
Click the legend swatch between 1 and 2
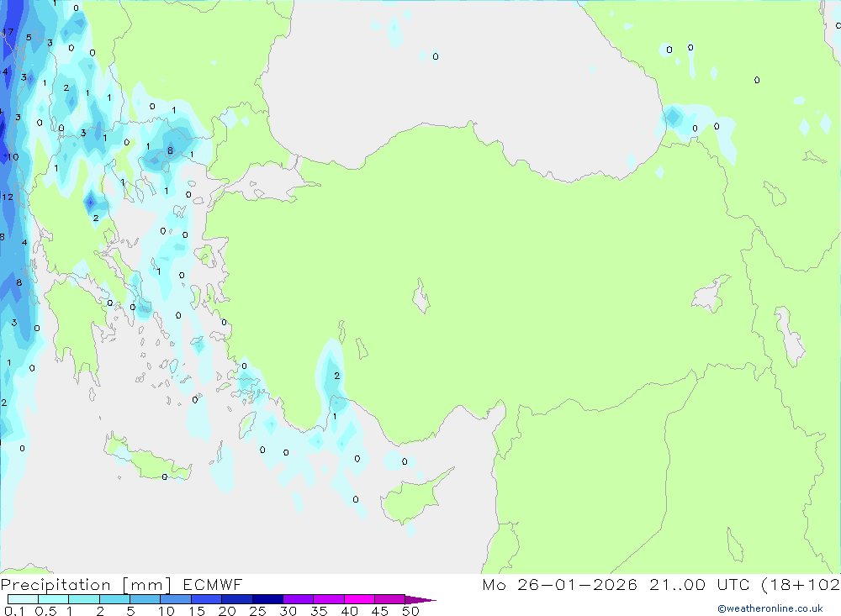(83, 599)
